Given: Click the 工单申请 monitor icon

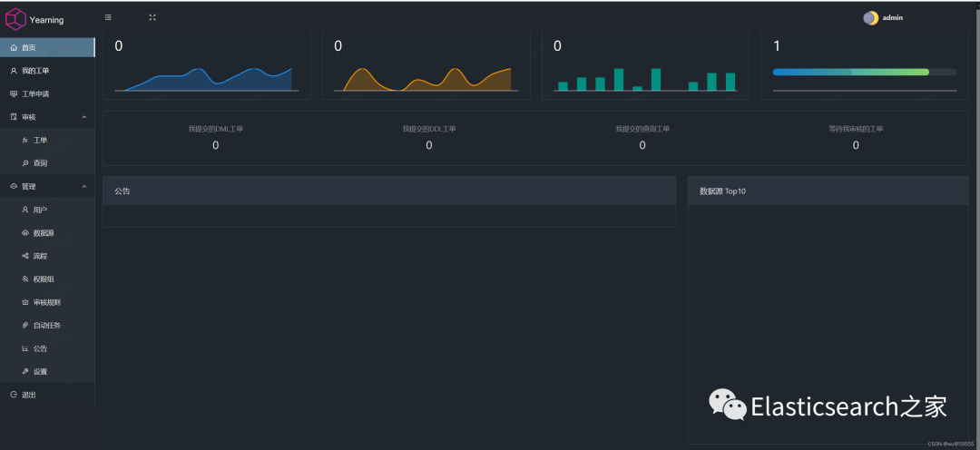Looking at the screenshot, I should 14,93.
